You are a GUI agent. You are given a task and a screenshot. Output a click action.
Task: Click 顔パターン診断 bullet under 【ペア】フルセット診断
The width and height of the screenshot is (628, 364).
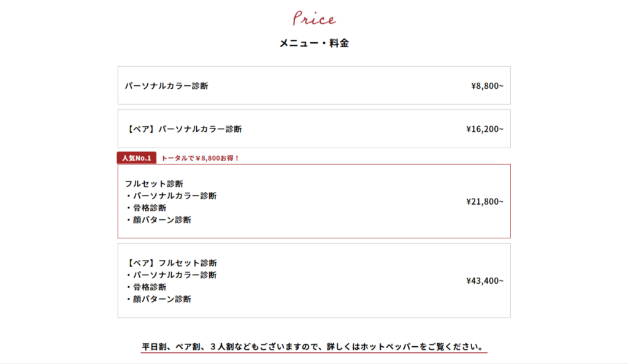point(161,299)
